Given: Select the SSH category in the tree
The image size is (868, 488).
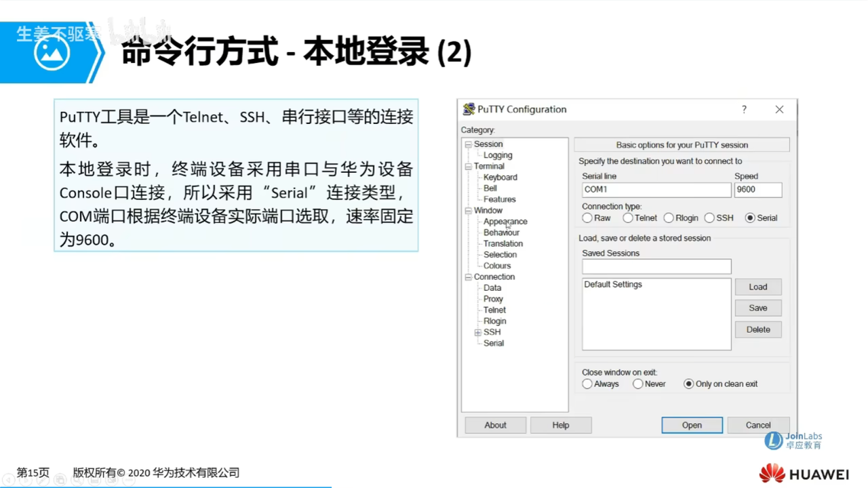Looking at the screenshot, I should (492, 332).
